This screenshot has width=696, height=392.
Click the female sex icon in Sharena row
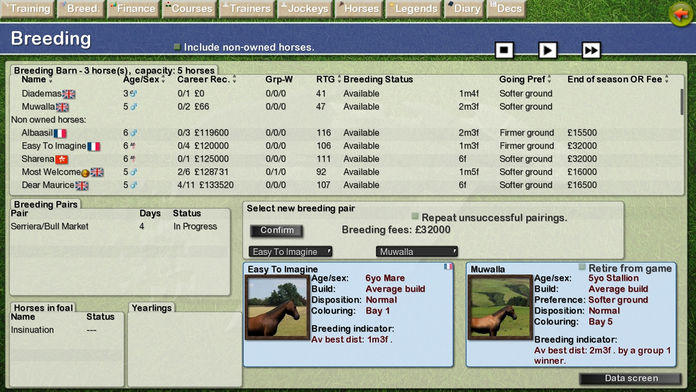pyautogui.click(x=132, y=159)
